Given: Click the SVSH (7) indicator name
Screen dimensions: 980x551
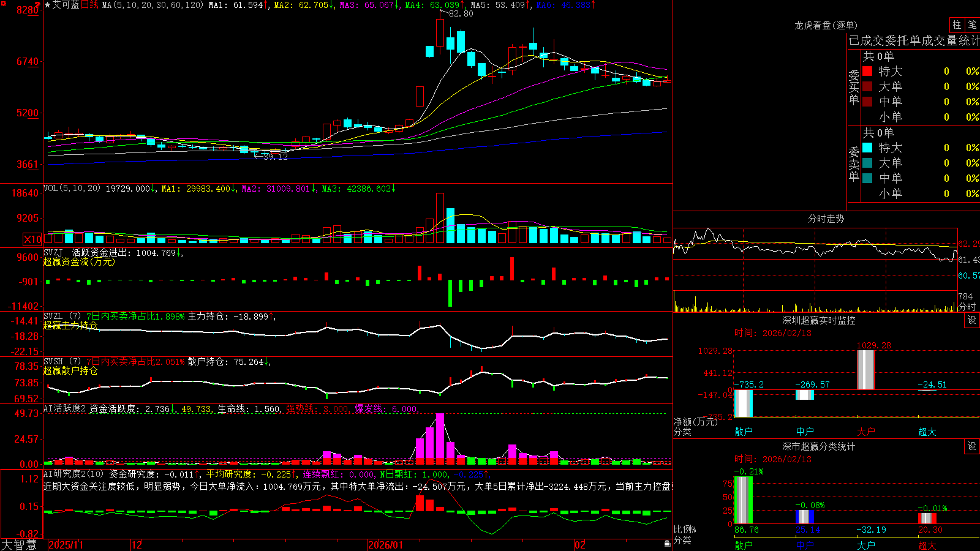Looking at the screenshot, I should pos(62,362).
